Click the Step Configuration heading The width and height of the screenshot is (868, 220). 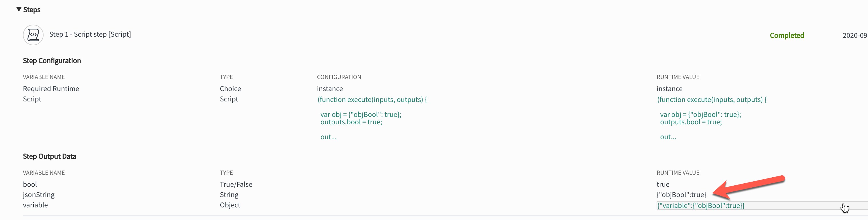click(52, 61)
